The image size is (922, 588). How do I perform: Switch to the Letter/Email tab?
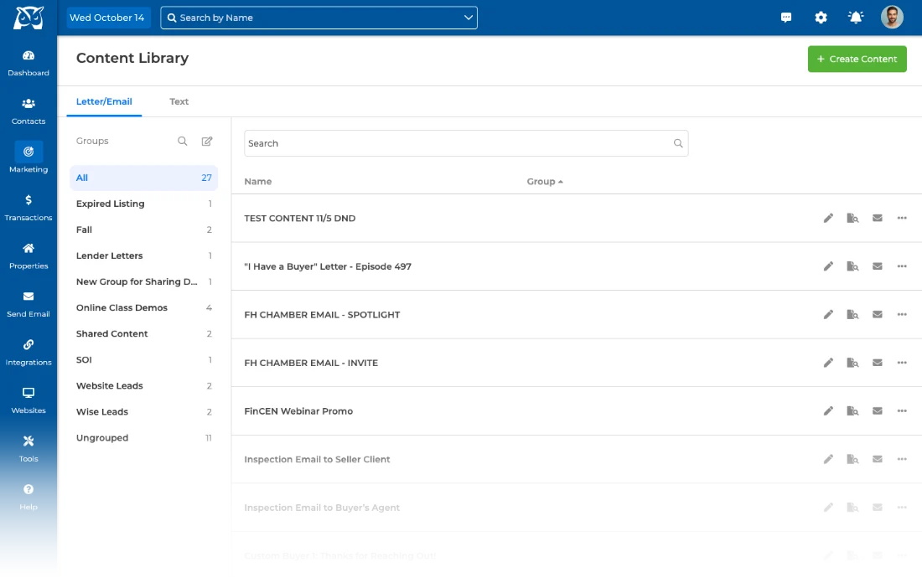[x=104, y=101]
